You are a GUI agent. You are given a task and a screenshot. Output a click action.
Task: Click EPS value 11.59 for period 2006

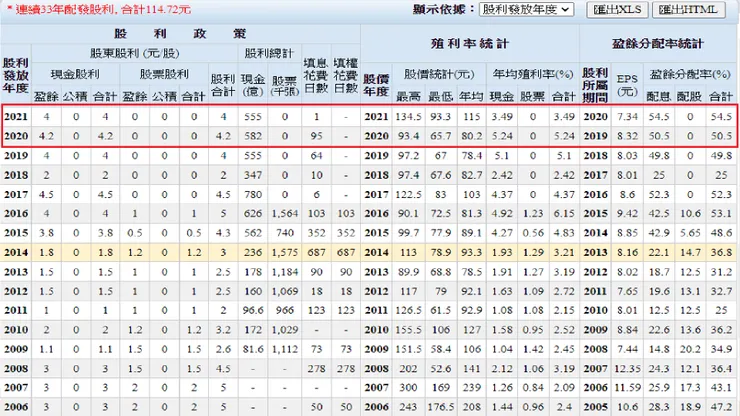pyautogui.click(x=627, y=388)
